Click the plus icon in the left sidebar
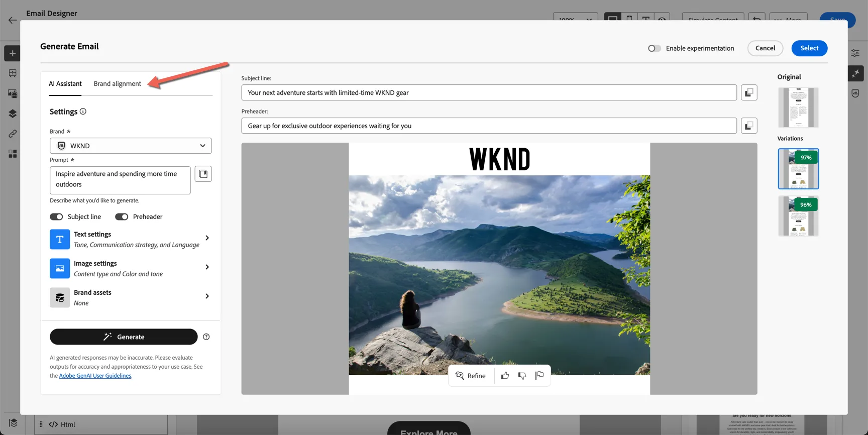Screen dimensions: 868x435 click(13, 53)
